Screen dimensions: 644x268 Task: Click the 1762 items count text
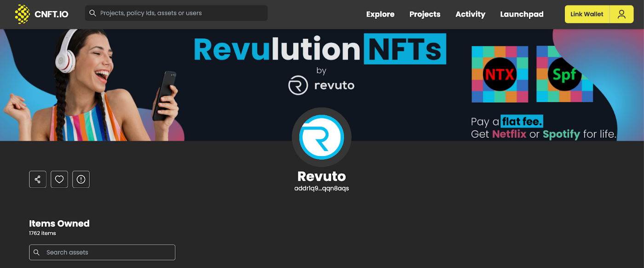pos(42,233)
